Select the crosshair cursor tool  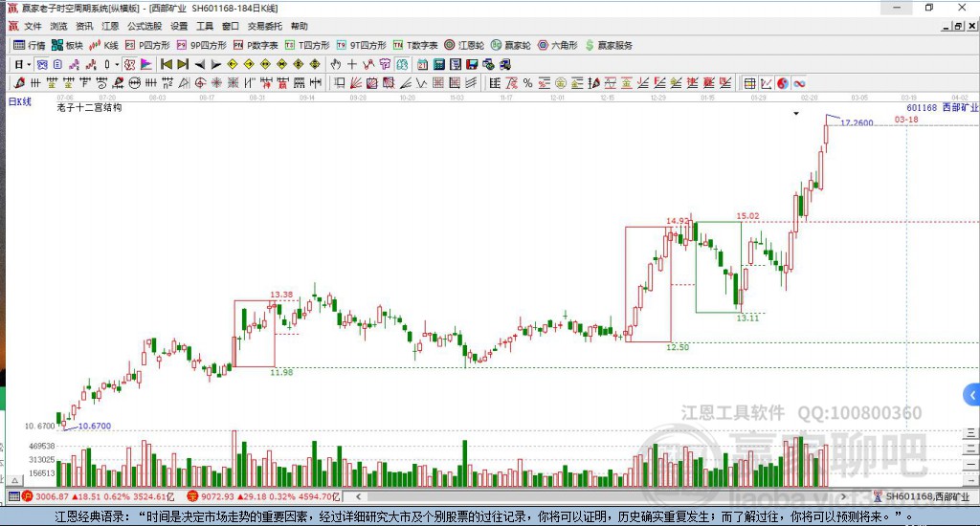click(352, 64)
